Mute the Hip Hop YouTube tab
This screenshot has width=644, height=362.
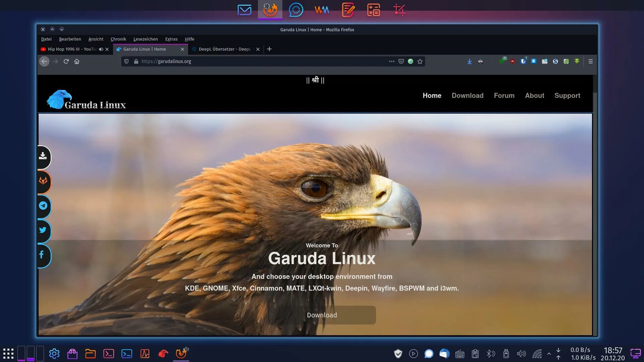click(101, 49)
